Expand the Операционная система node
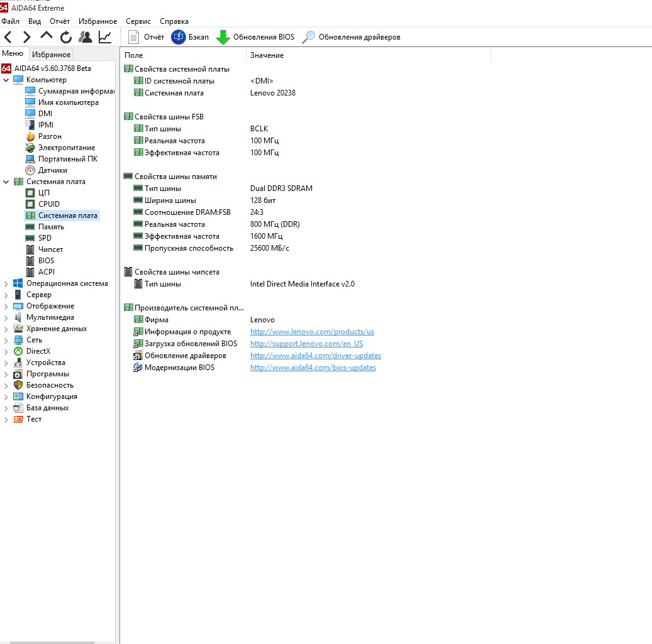The height and width of the screenshot is (644, 652). (x=6, y=284)
